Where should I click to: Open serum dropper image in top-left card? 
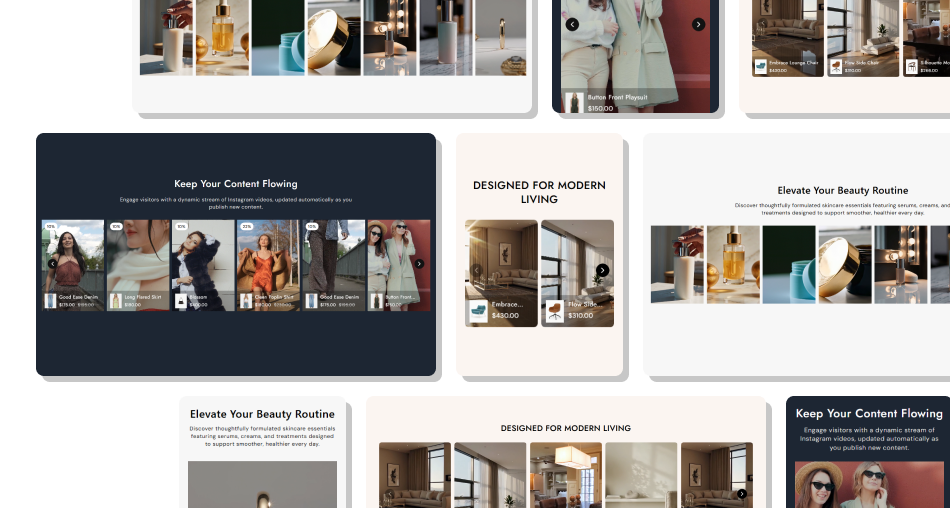tap(222, 38)
